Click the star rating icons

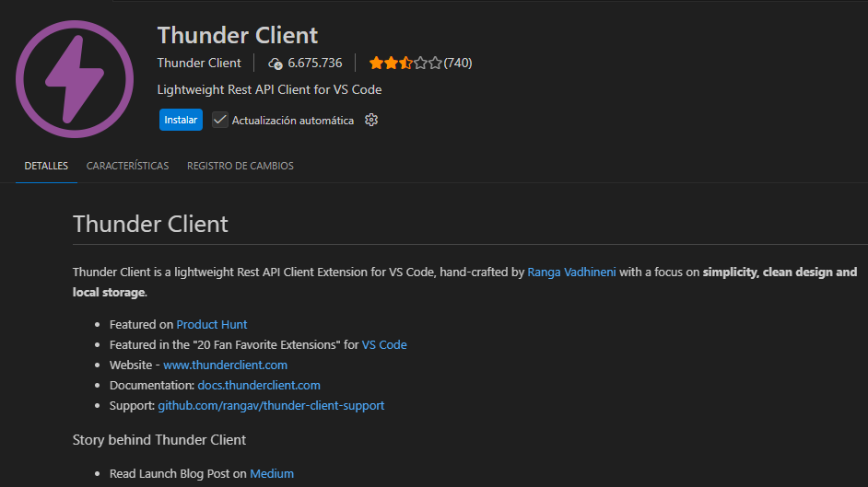405,64
